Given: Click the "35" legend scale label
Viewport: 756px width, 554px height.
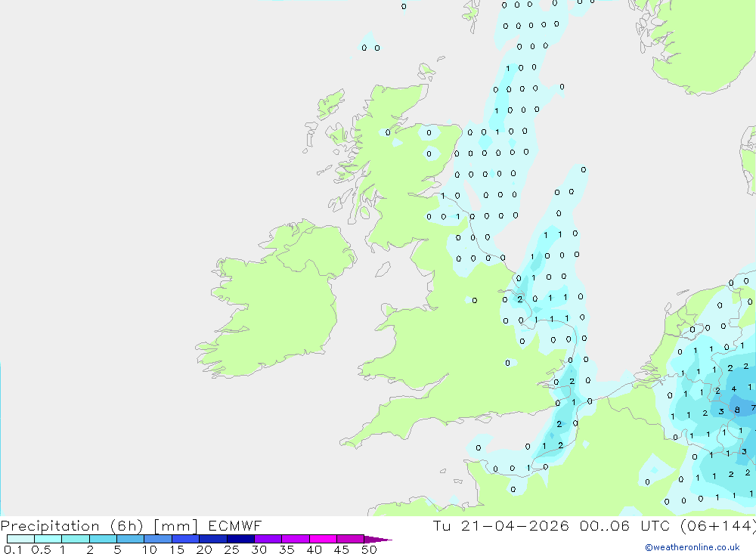Looking at the screenshot, I should click(x=287, y=549).
